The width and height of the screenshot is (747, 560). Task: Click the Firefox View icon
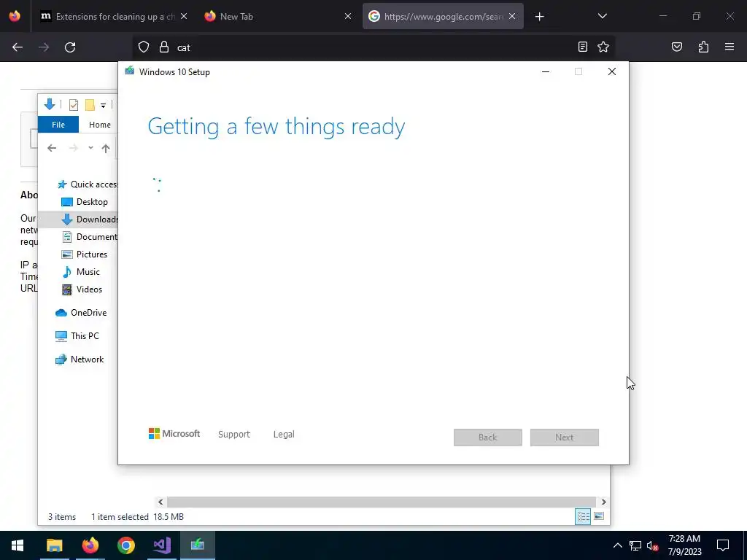coord(15,16)
